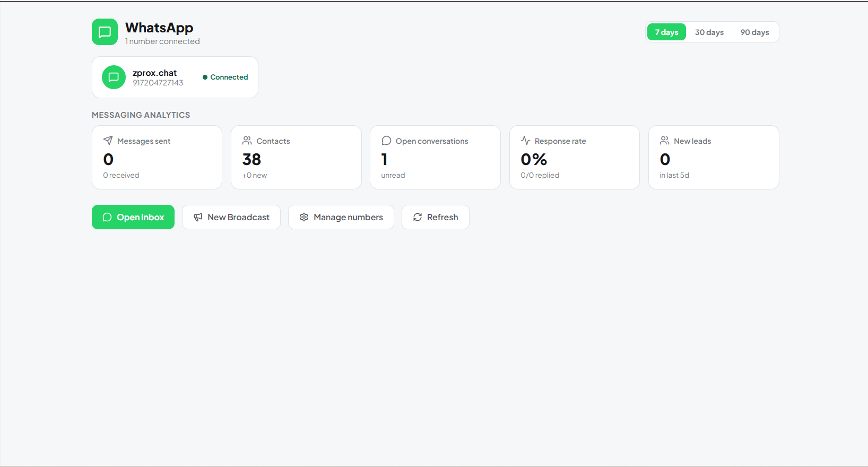Click the '0 received' text
Image resolution: width=868 pixels, height=467 pixels.
[x=121, y=175]
